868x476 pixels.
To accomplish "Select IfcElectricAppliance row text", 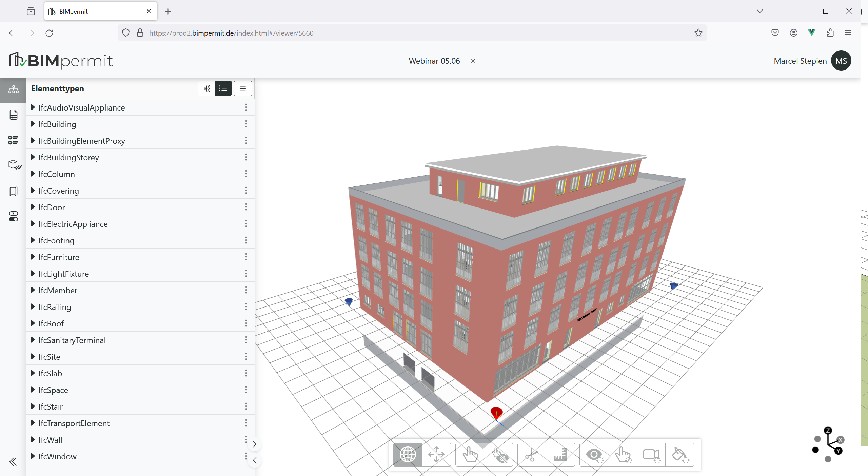I will tap(73, 224).
